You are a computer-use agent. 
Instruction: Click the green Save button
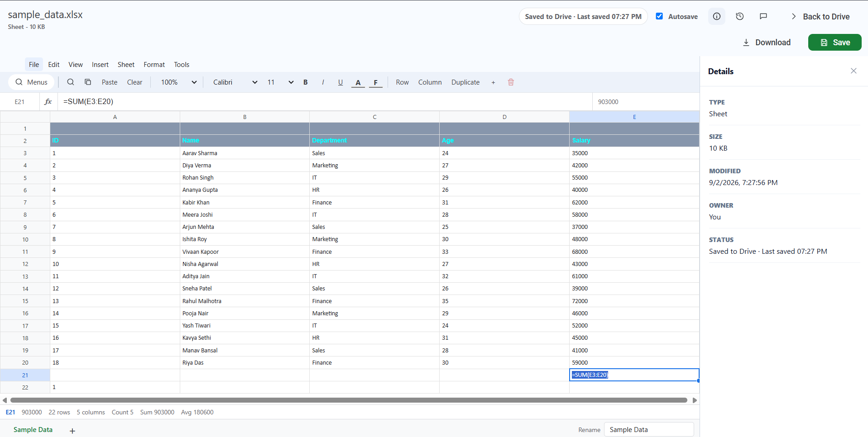[x=834, y=42]
